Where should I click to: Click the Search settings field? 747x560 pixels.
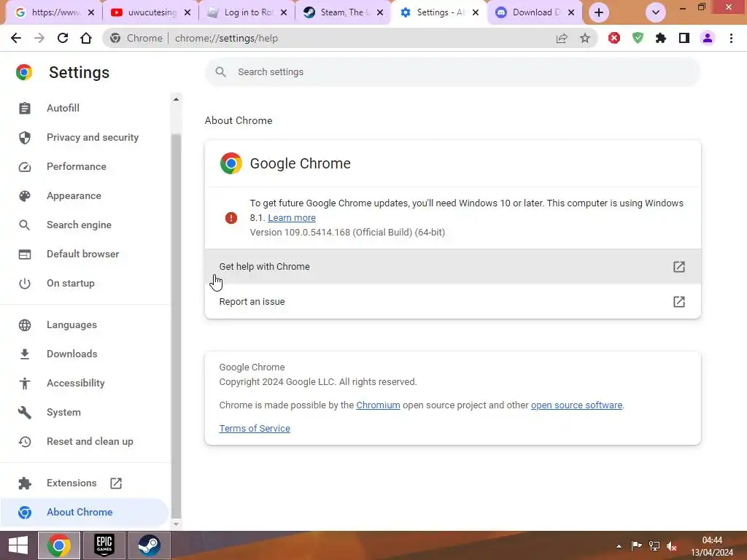[452, 72]
